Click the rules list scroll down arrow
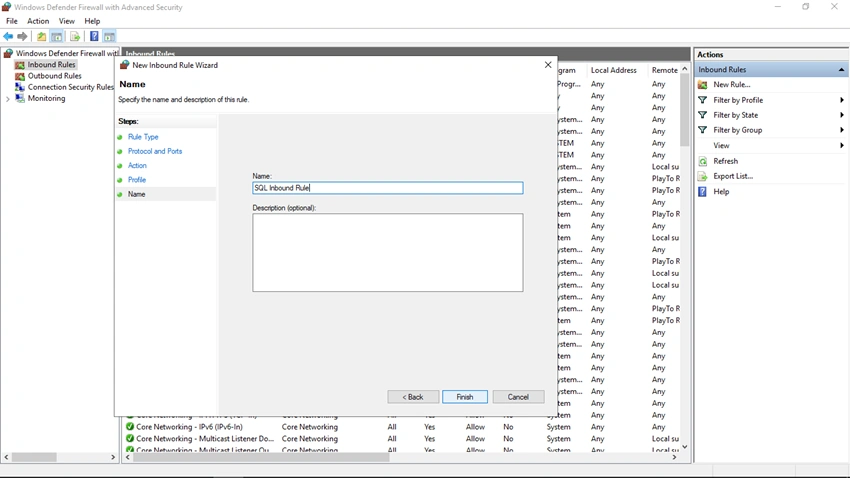The width and height of the screenshot is (850, 478). (685, 447)
